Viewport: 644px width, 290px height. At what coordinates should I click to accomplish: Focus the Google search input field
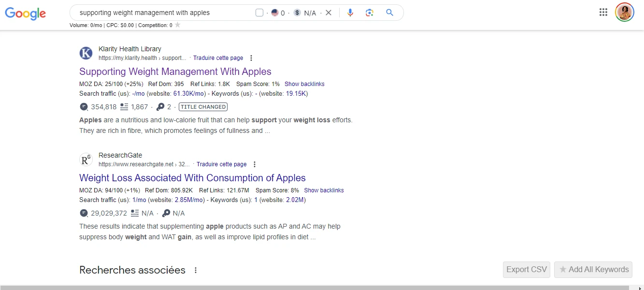click(164, 13)
